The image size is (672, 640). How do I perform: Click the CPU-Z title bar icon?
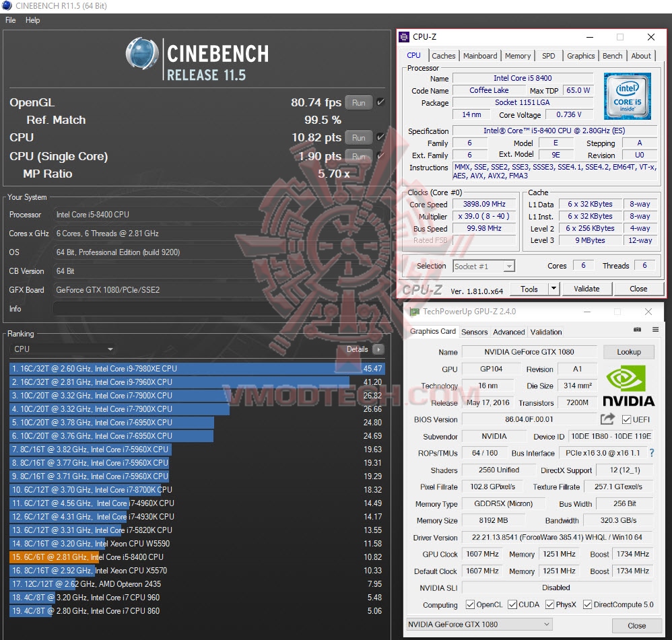click(x=404, y=37)
